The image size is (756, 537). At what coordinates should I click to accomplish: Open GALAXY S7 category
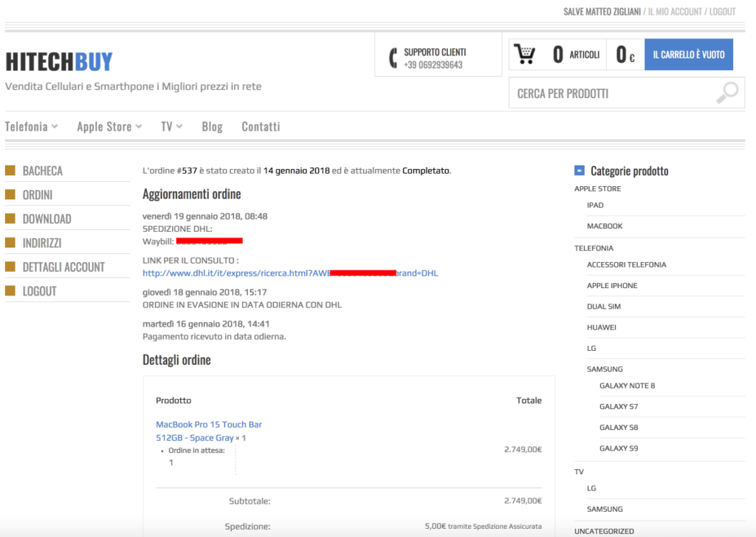coord(619,406)
